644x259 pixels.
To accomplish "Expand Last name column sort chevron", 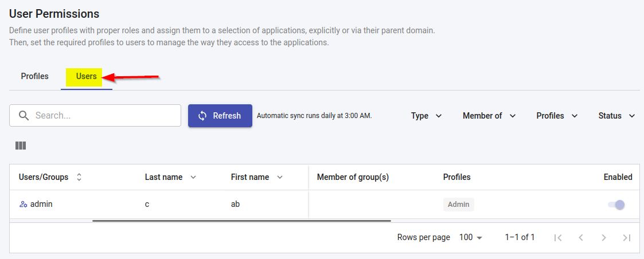I will [193, 177].
